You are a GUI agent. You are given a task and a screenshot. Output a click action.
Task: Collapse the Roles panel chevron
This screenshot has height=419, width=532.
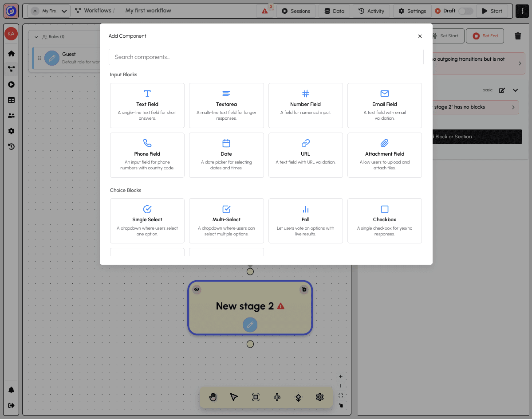[36, 37]
